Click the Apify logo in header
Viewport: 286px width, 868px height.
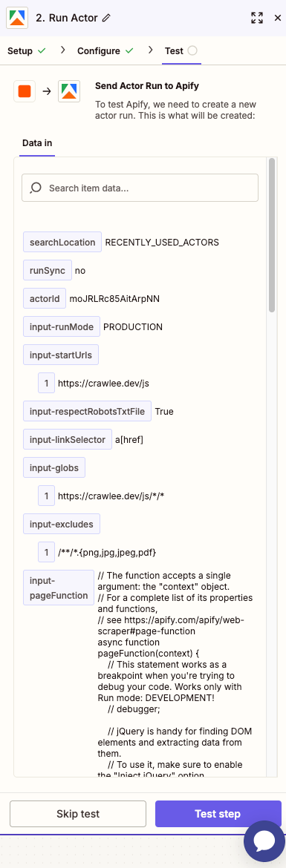17,17
